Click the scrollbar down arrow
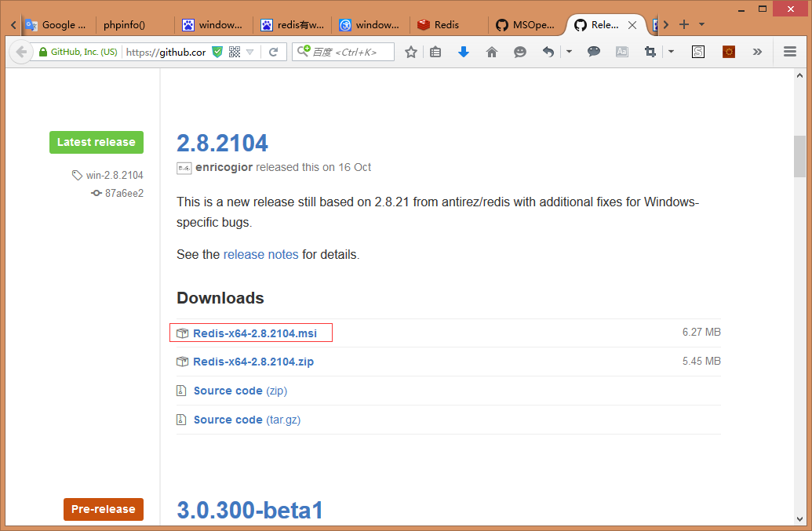Image resolution: width=812 pixels, height=531 pixels. click(x=799, y=519)
